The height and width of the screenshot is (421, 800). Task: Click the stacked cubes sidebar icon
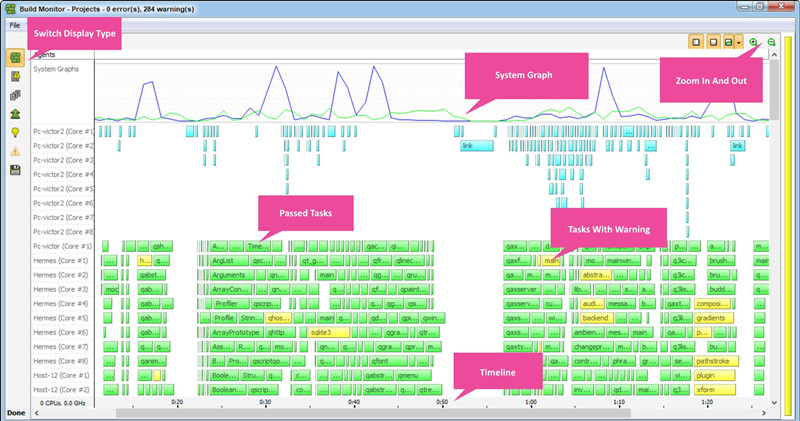[x=15, y=95]
